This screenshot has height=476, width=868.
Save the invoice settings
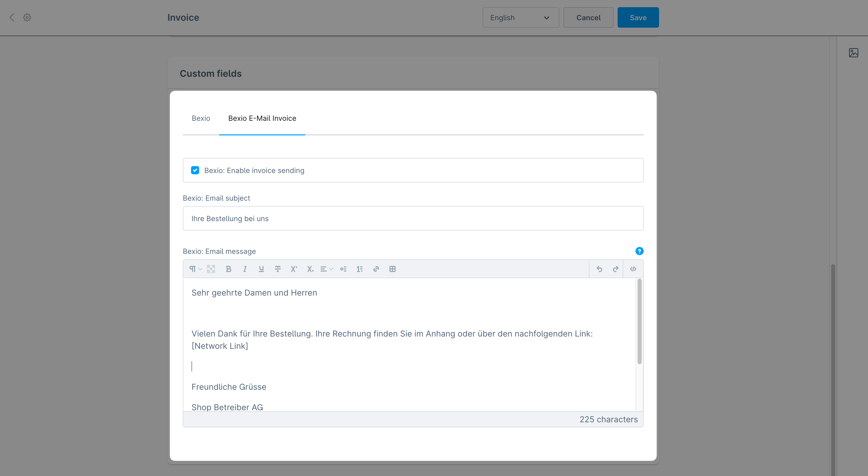click(x=638, y=17)
